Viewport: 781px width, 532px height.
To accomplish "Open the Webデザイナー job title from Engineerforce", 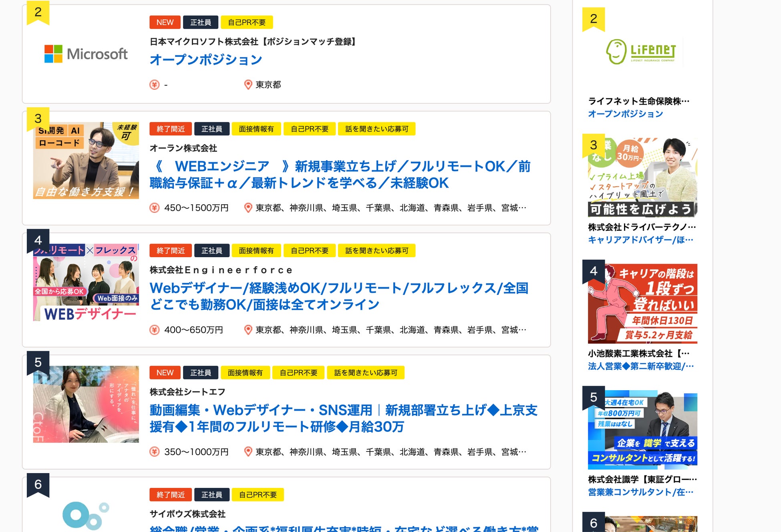I will [x=339, y=296].
